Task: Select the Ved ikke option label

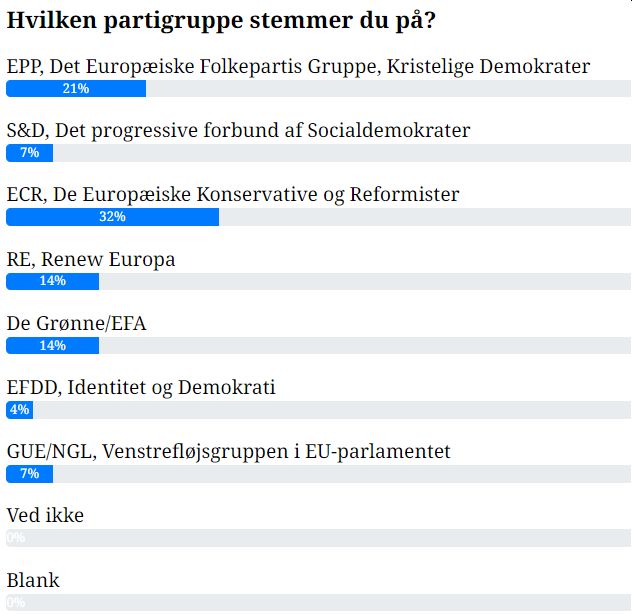Action: 45,516
